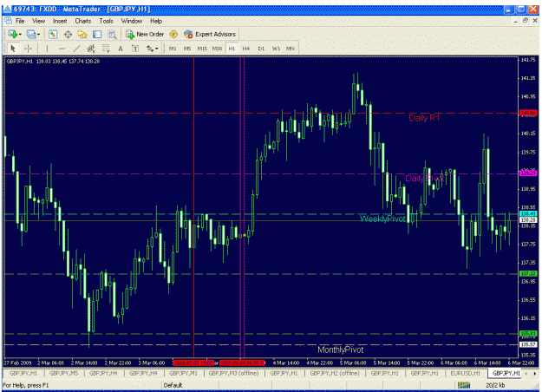Click the New Order button

(x=145, y=34)
